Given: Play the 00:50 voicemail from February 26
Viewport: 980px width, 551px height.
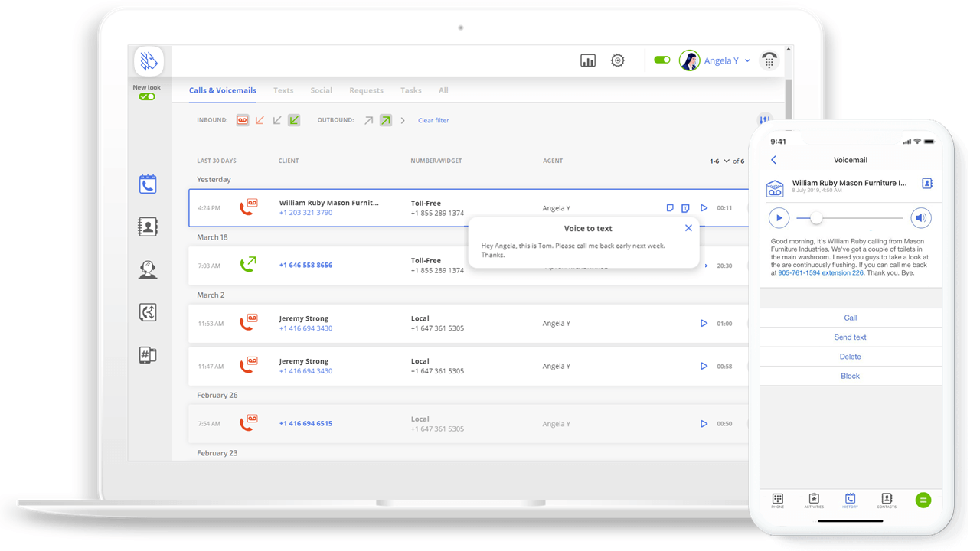Looking at the screenshot, I should (704, 423).
